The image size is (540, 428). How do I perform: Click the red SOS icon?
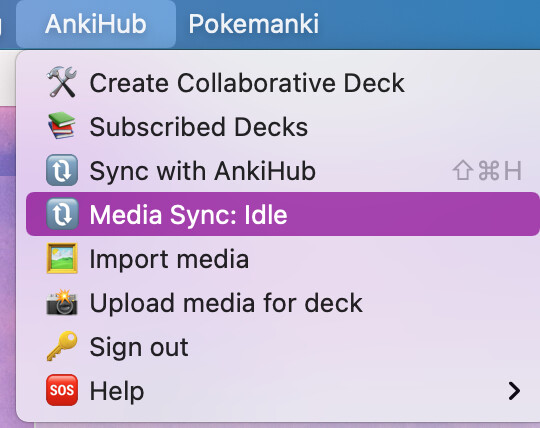(x=62, y=390)
